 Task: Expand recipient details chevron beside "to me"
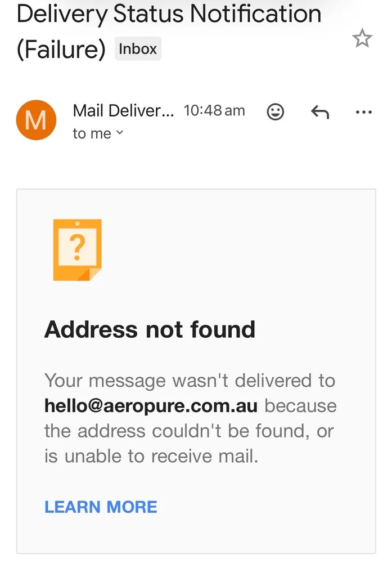point(119,133)
